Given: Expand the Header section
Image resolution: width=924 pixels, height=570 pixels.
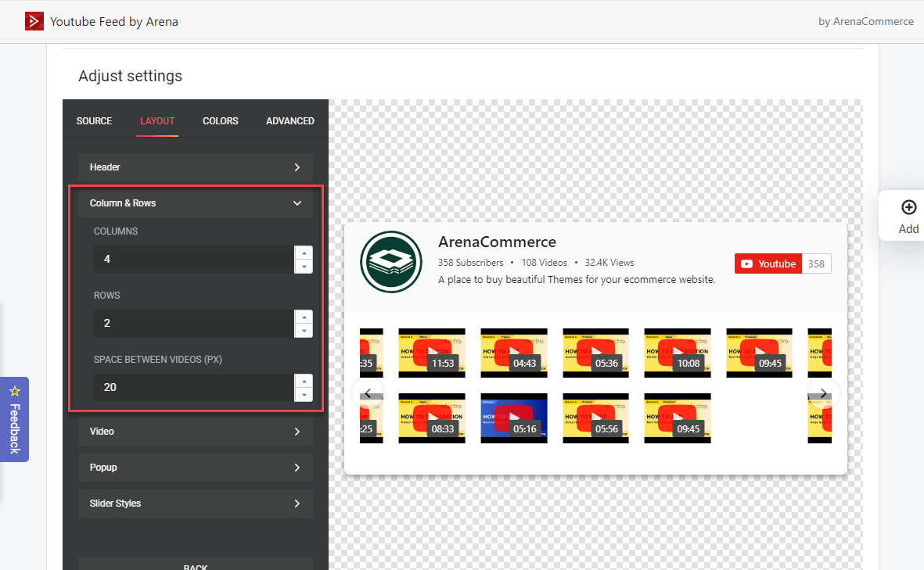Looking at the screenshot, I should click(196, 167).
